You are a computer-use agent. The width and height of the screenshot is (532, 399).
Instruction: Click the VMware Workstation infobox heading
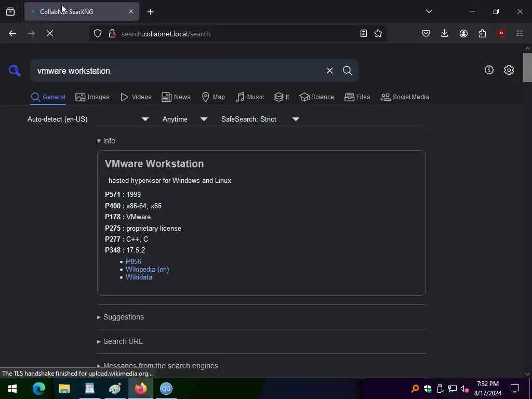[x=154, y=164]
